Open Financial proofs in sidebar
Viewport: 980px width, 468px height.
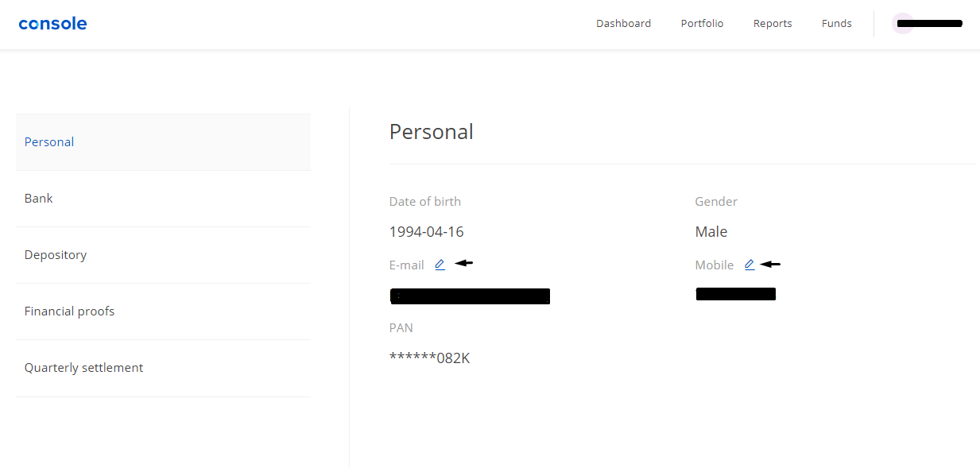point(163,311)
